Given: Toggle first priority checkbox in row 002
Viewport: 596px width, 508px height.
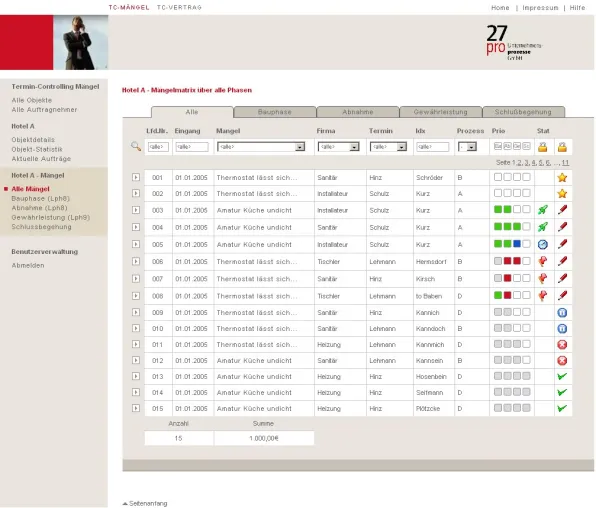Looking at the screenshot, I should click(498, 193).
